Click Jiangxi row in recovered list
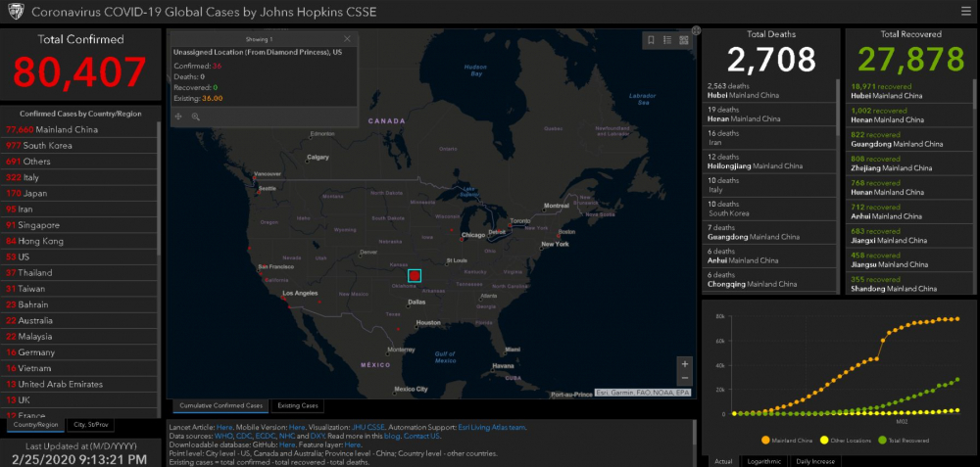 (909, 236)
